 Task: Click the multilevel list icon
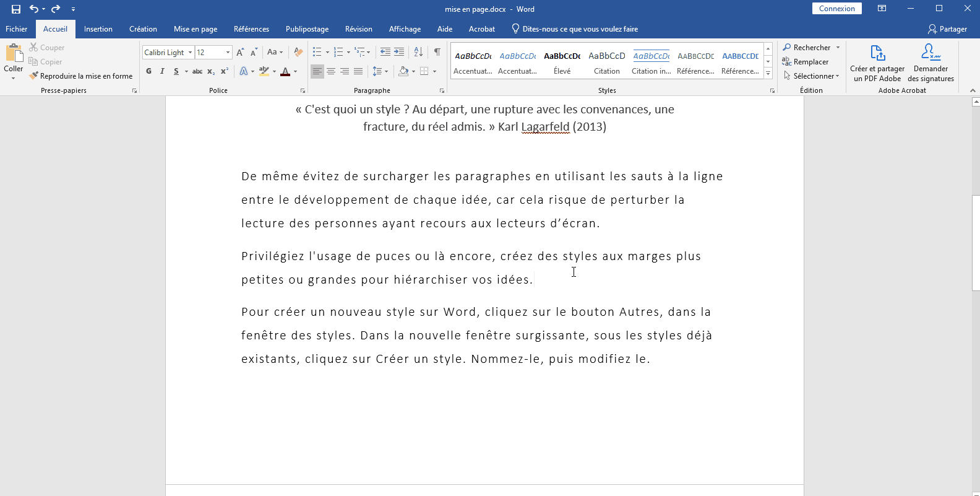[x=359, y=53]
